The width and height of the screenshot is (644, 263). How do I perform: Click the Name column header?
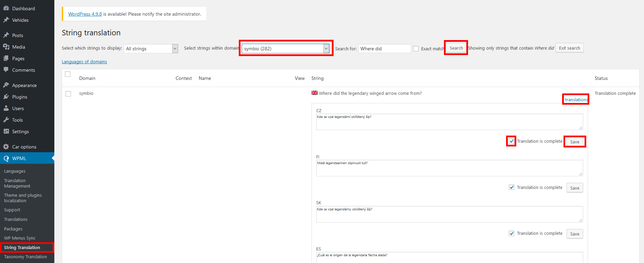click(205, 78)
